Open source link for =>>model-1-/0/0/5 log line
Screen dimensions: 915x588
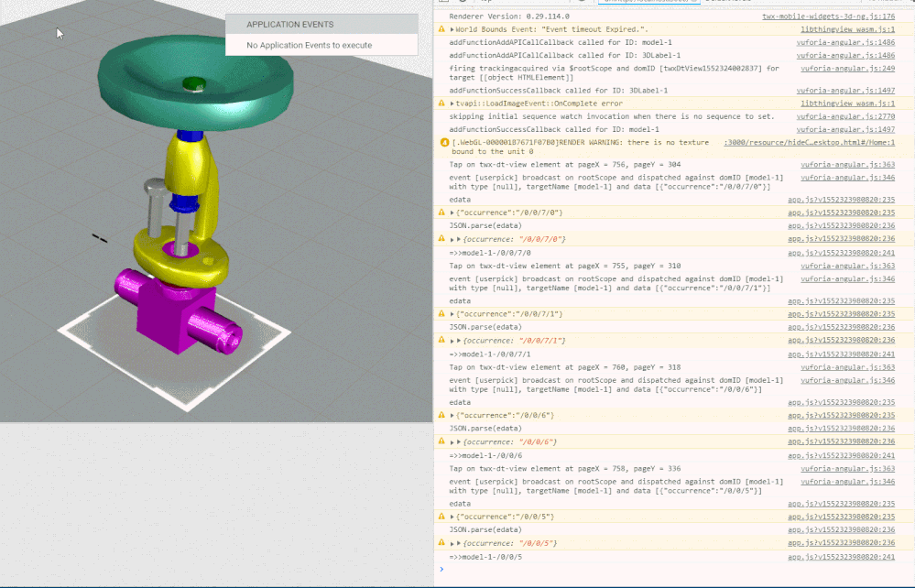point(841,557)
